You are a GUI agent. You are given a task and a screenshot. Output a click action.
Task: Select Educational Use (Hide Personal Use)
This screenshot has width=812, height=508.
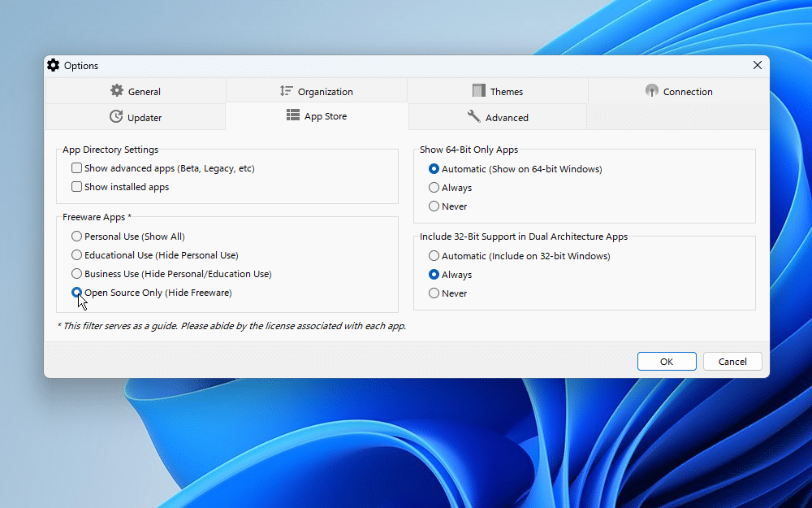coord(76,254)
